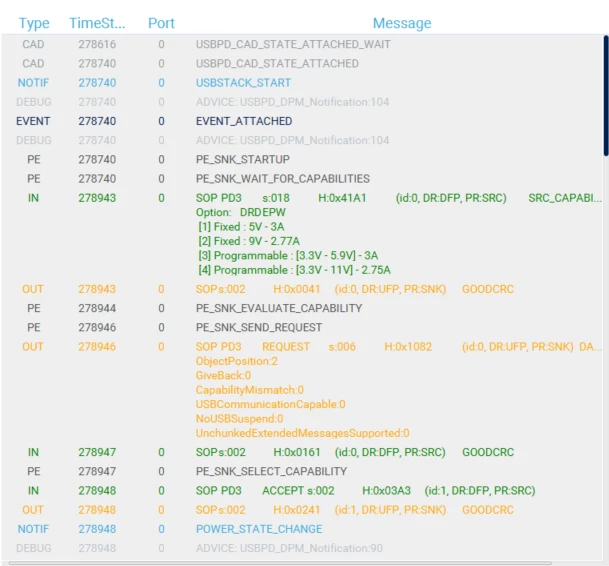This screenshot has width=609, height=566.
Task: Select the PE_SNK_EVALUATE_CAPABILITY message
Action: point(279,308)
